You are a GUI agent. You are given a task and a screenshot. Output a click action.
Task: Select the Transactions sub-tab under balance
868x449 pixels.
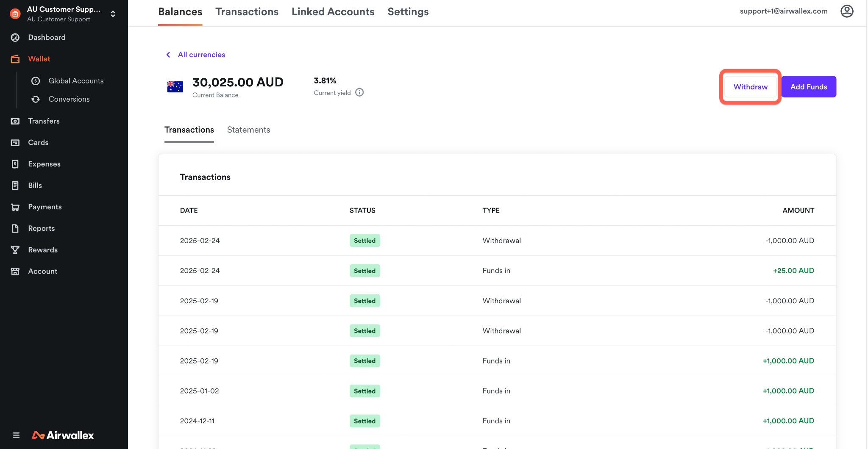189,130
